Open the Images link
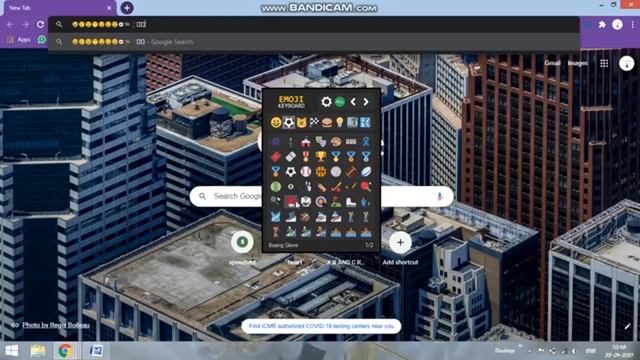Image resolution: width=640 pixels, height=360 pixels. 578,63
